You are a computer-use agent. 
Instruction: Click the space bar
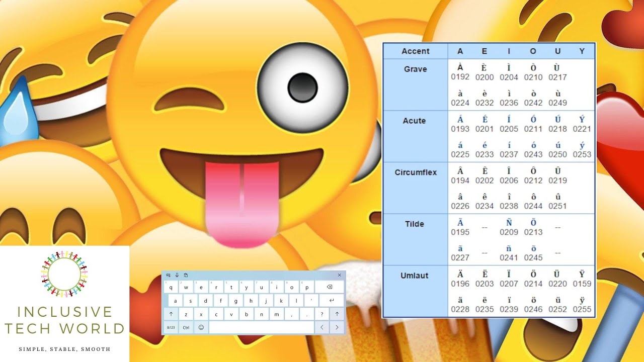point(262,327)
